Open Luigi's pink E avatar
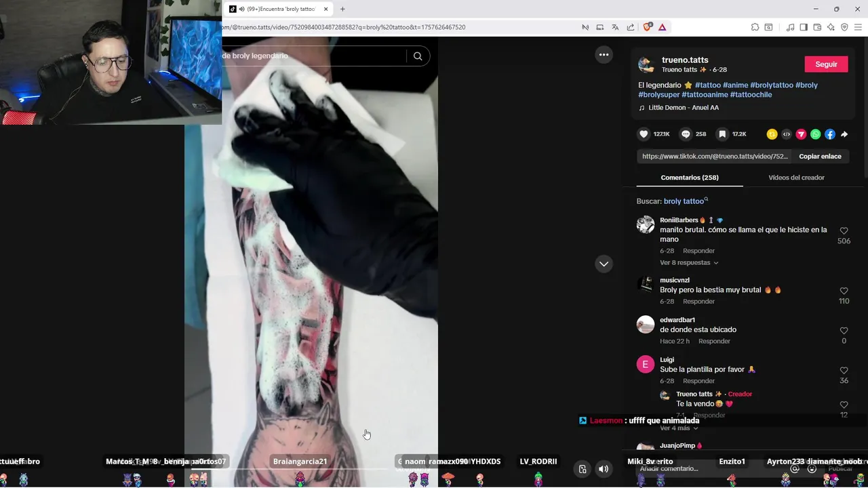The height and width of the screenshot is (488, 868). tap(646, 364)
